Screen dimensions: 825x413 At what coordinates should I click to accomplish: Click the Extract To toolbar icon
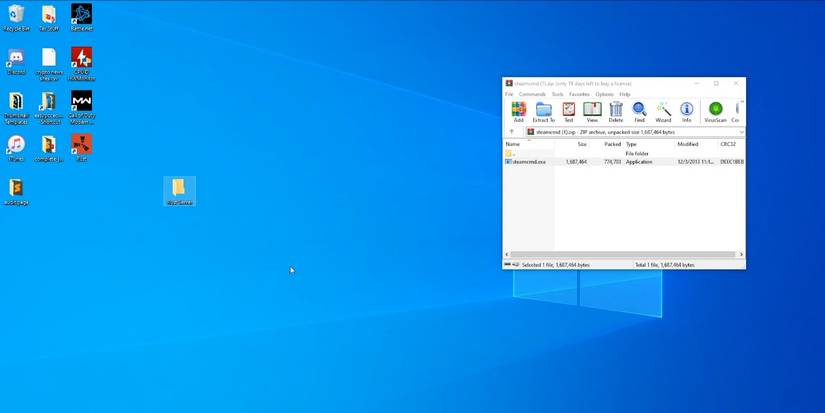(x=543, y=112)
